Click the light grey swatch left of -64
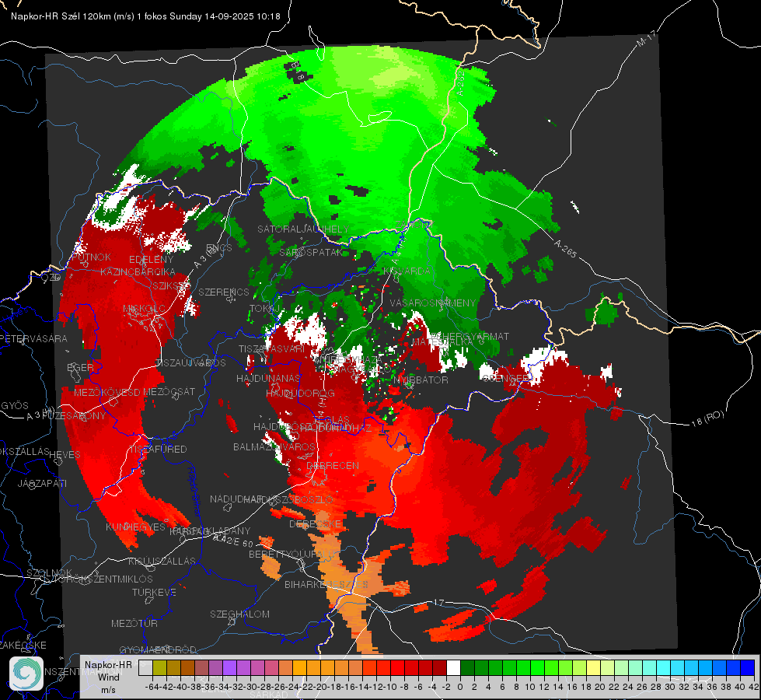The height and width of the screenshot is (700, 761). (x=145, y=668)
